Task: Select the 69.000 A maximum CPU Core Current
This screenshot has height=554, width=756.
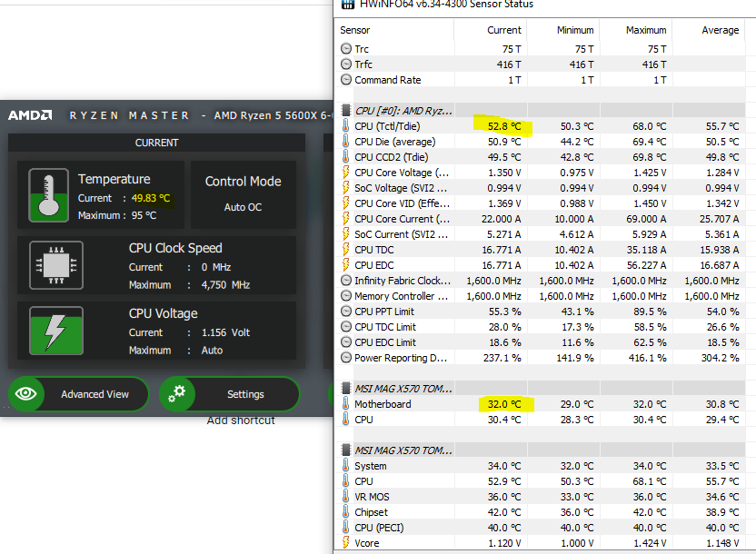Action: (646, 219)
